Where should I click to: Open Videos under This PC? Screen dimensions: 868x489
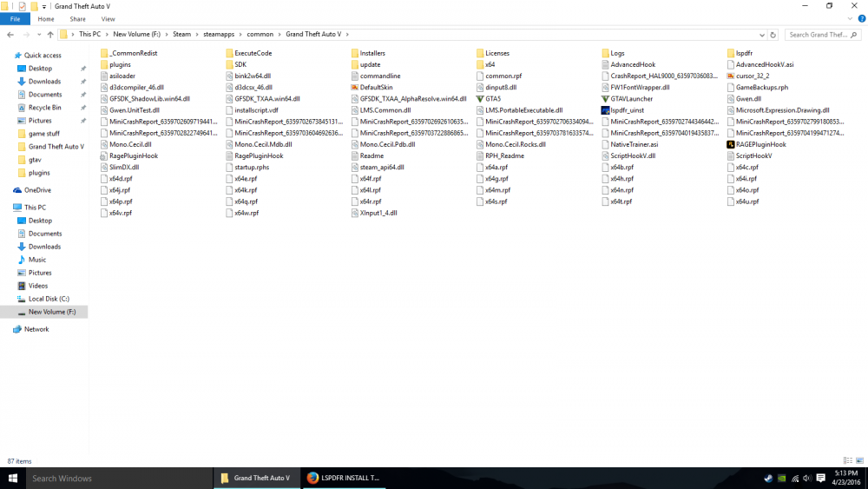pos(33,286)
